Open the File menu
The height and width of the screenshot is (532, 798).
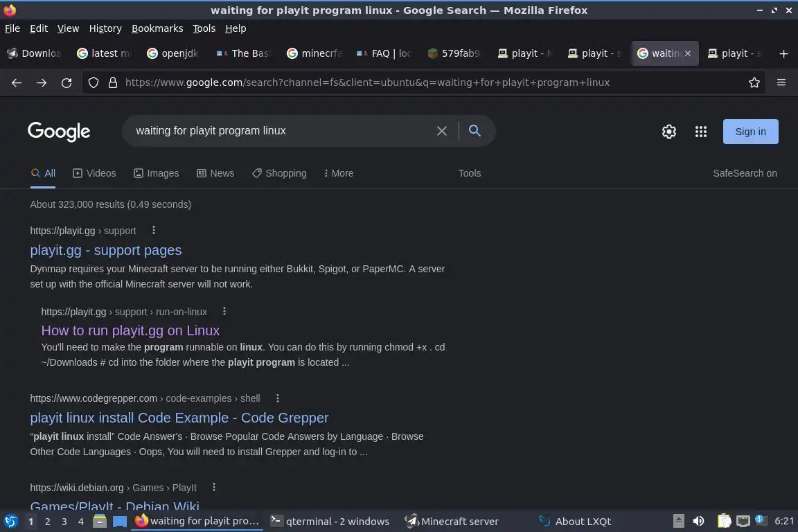coord(12,28)
